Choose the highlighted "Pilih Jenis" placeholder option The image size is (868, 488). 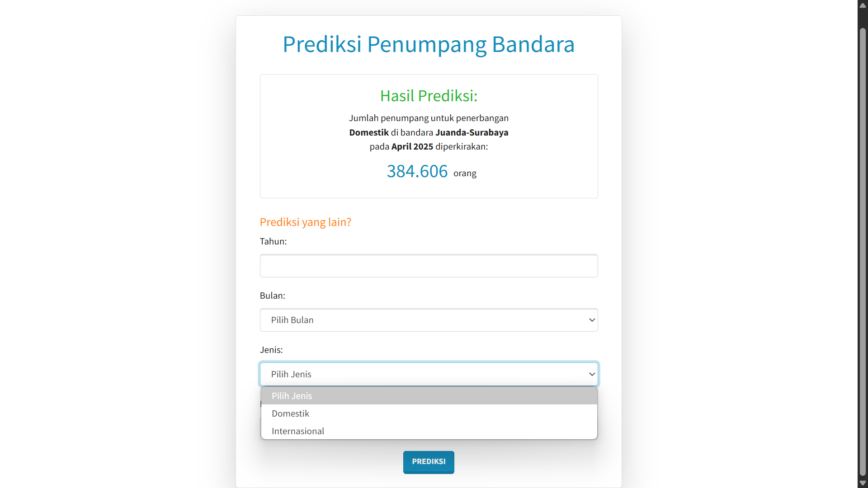292,395
